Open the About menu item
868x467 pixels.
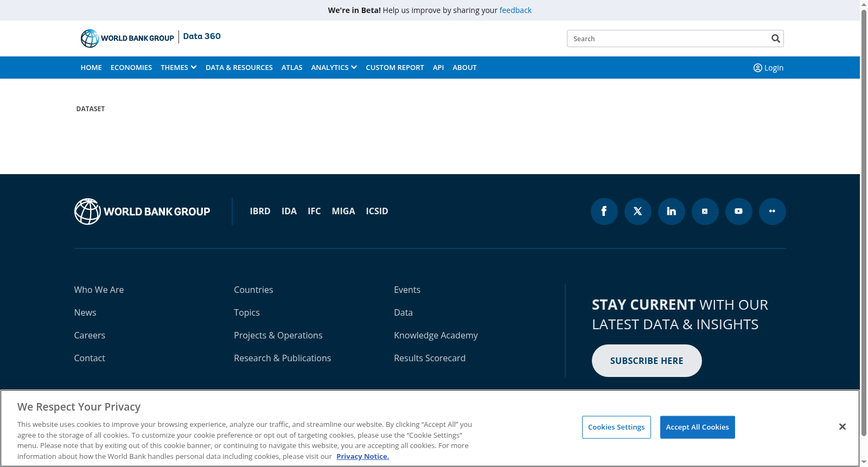point(465,68)
